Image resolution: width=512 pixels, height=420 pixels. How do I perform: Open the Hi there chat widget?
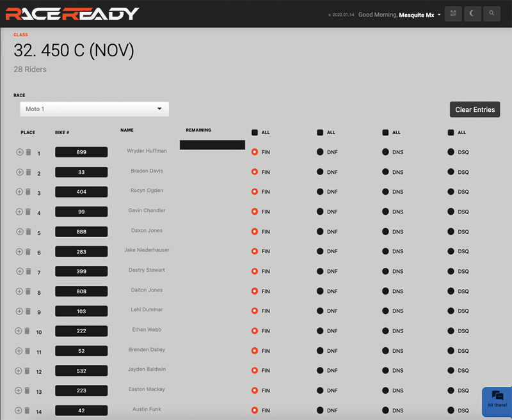point(497,401)
